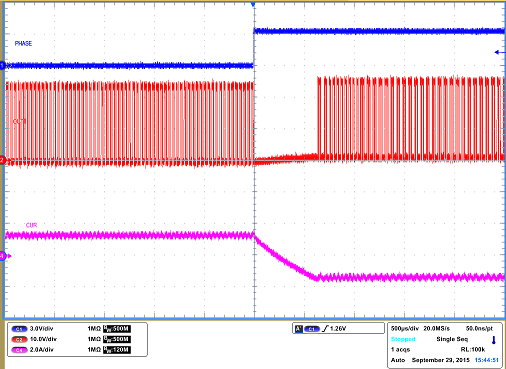
Task: Click the 1MΩ impedance value in the C2 row
Action: coord(94,339)
